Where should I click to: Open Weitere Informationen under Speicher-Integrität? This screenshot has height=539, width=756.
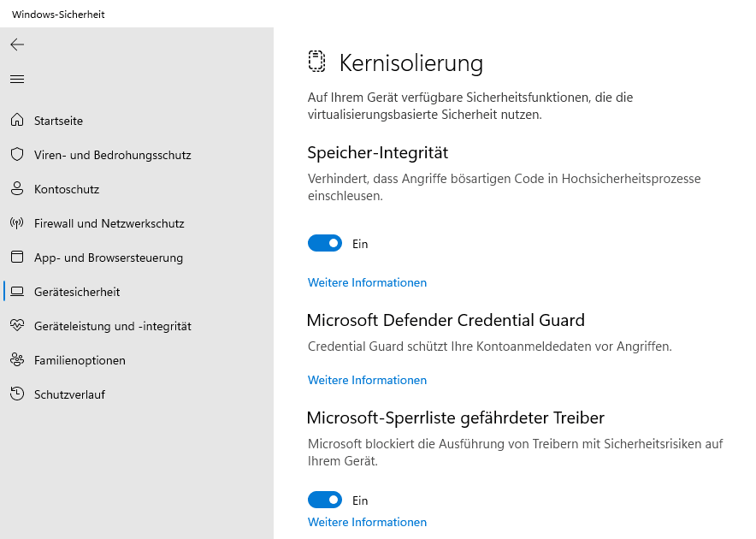pyautogui.click(x=367, y=282)
